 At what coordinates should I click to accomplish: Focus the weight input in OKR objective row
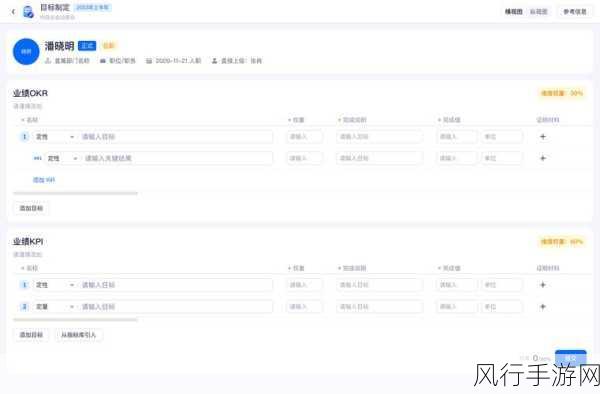(x=304, y=137)
